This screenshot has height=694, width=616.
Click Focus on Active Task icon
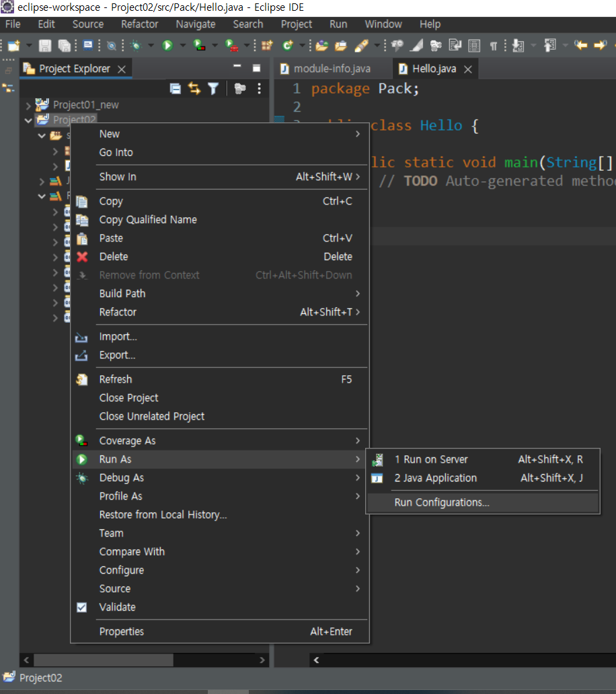[240, 89]
